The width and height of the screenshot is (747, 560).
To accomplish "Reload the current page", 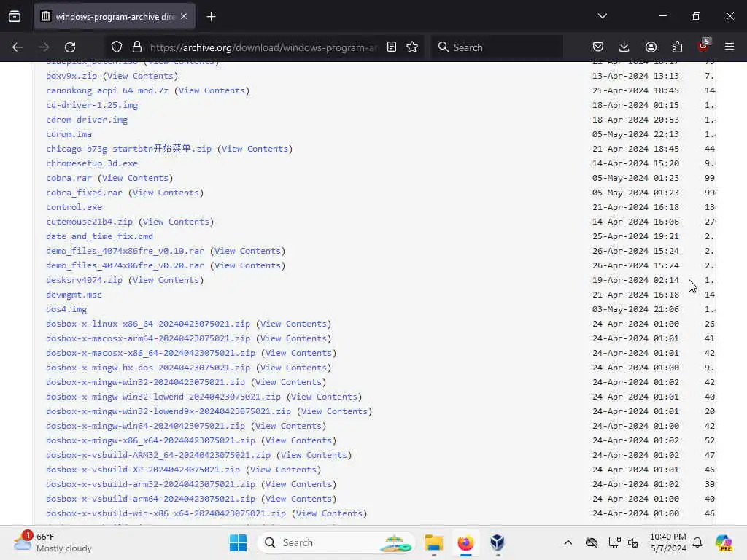I will 70,47.
